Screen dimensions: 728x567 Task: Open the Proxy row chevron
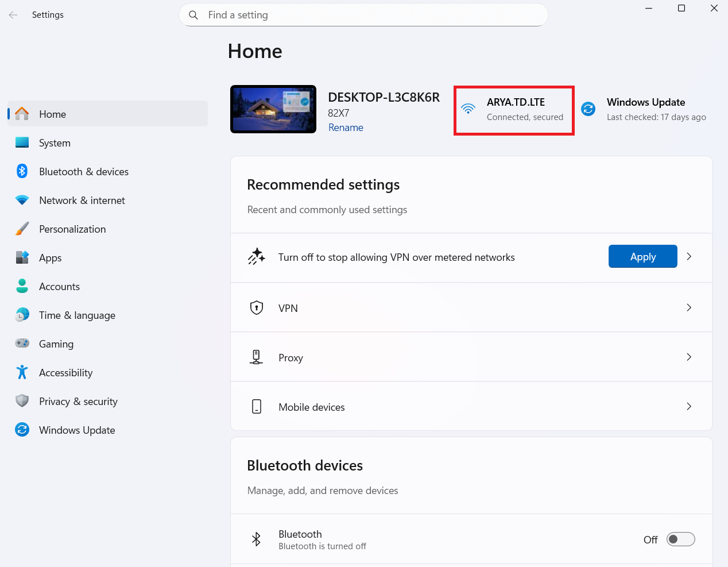(x=689, y=357)
